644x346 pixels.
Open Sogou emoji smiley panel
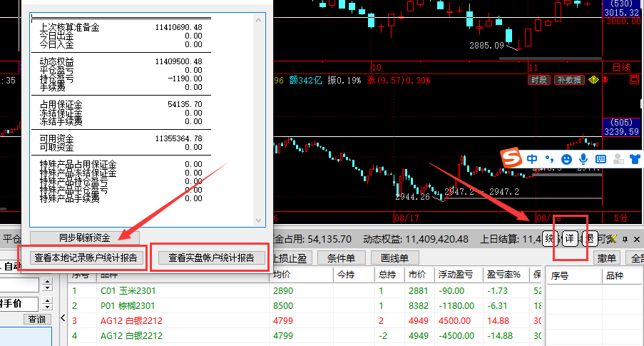click(566, 159)
